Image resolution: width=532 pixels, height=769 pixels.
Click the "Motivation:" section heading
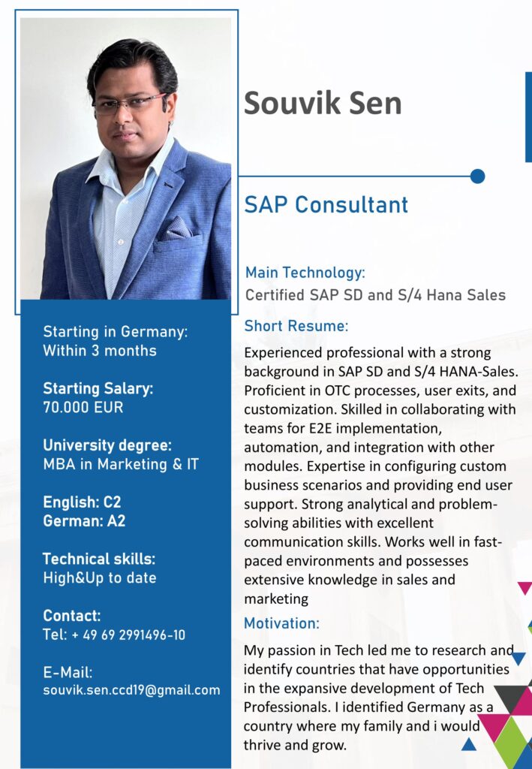click(281, 623)
